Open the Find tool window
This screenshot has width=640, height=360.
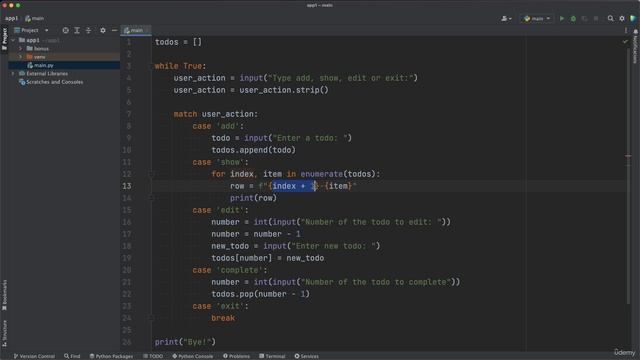(x=72, y=356)
